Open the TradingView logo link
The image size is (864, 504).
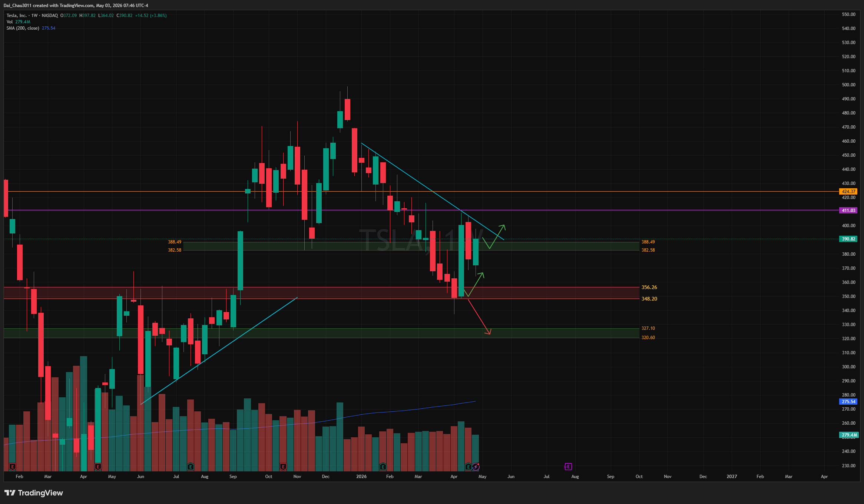click(x=34, y=493)
